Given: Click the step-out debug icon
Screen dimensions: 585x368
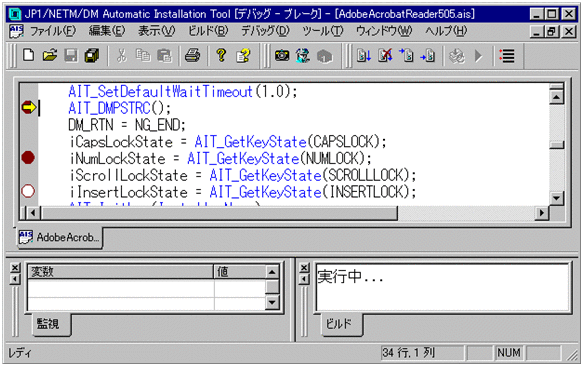Looking at the screenshot, I should tap(428, 56).
